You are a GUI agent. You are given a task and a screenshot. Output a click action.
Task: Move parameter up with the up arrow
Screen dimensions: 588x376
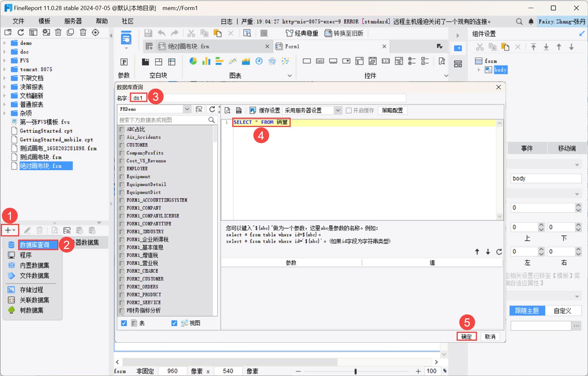pos(477,252)
